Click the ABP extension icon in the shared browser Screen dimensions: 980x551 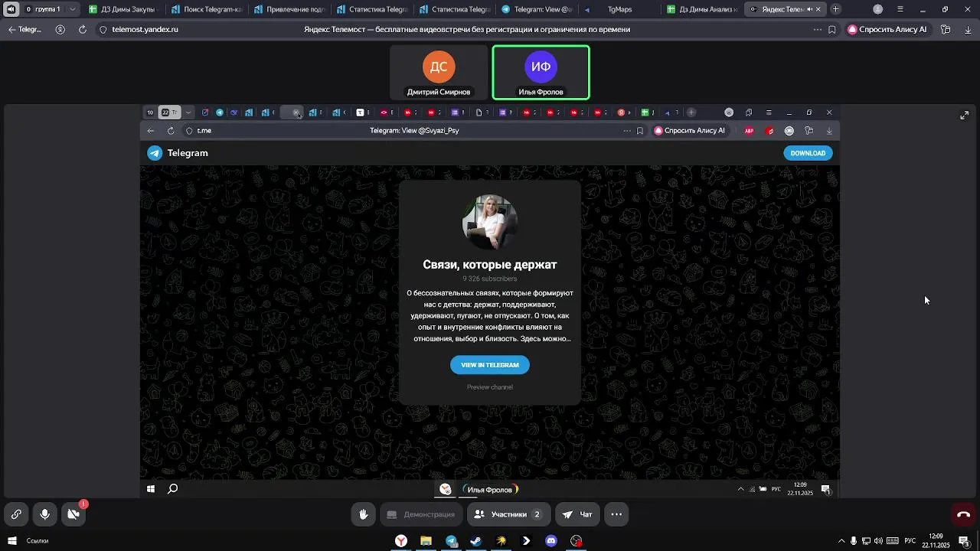[750, 131]
